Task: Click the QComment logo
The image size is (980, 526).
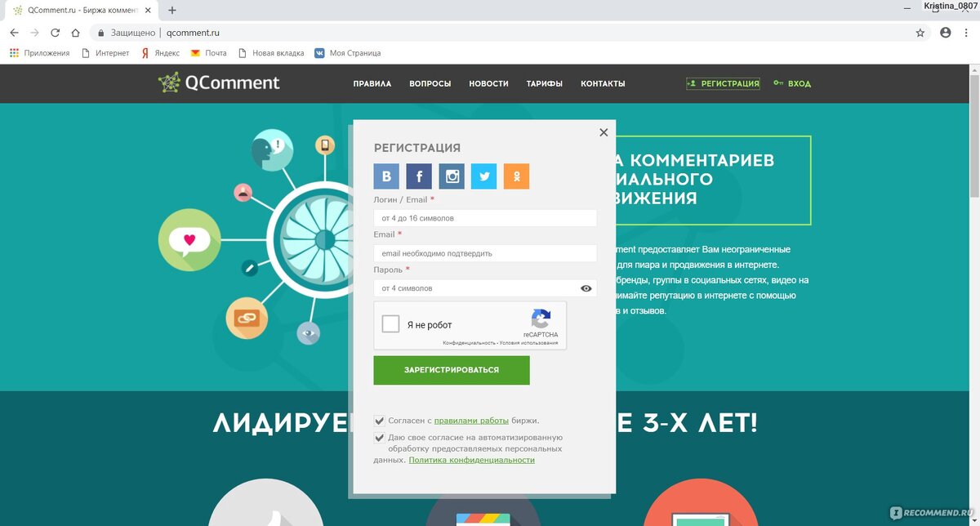Action: coord(219,82)
